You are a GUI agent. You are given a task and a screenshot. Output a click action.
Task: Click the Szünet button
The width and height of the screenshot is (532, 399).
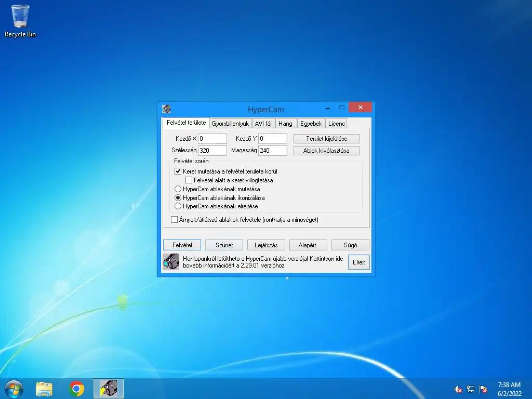coord(224,245)
